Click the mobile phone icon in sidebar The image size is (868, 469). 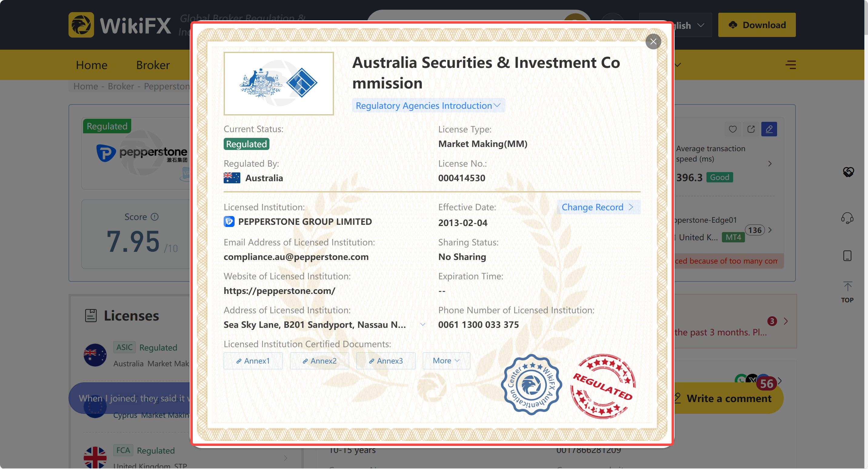click(847, 256)
